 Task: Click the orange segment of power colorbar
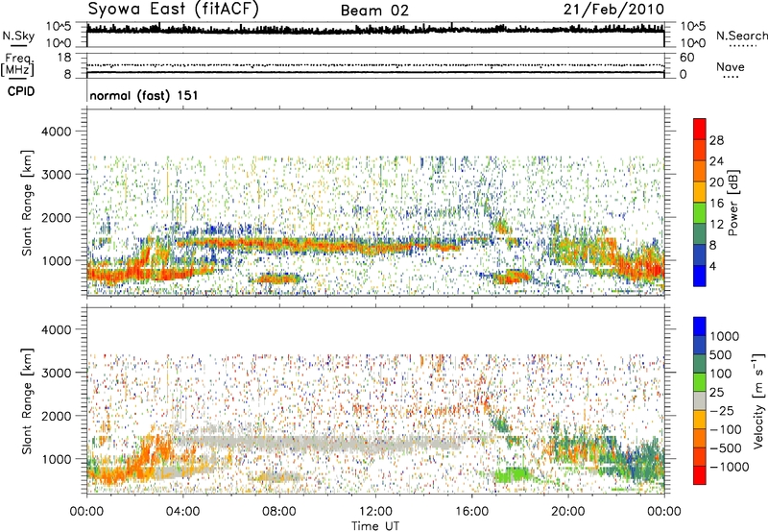700,171
